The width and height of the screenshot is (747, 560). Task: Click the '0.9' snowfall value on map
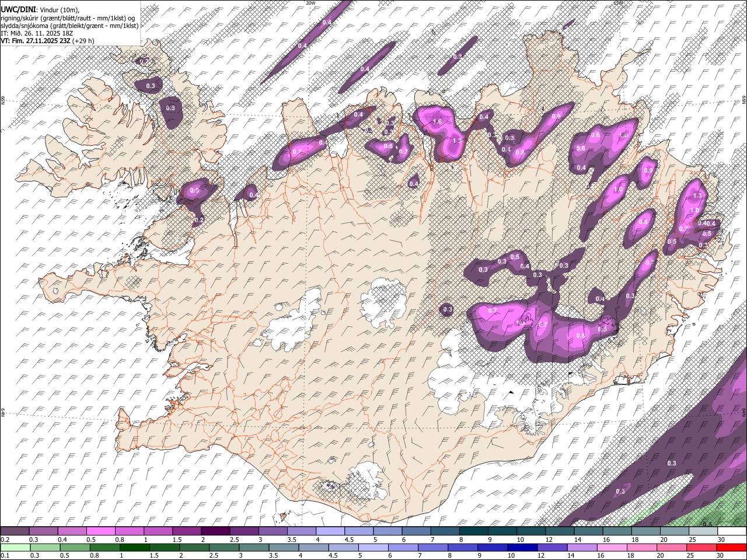[x=648, y=170]
